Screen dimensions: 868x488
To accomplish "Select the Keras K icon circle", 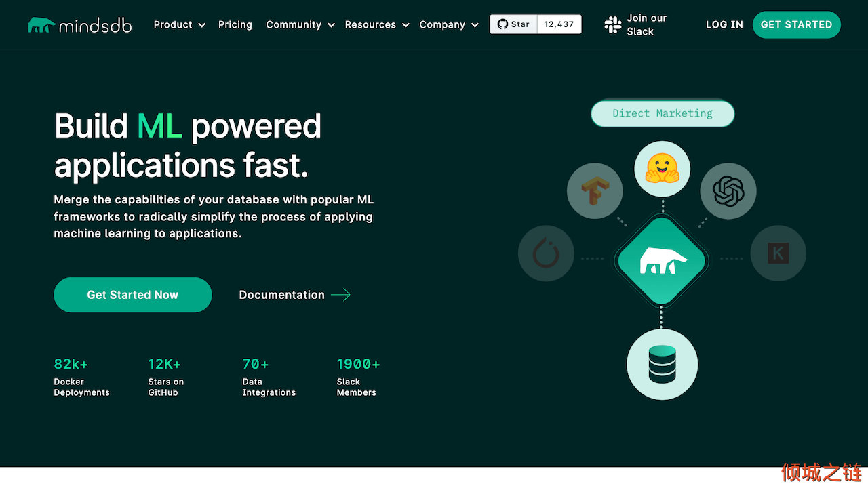I will 778,253.
